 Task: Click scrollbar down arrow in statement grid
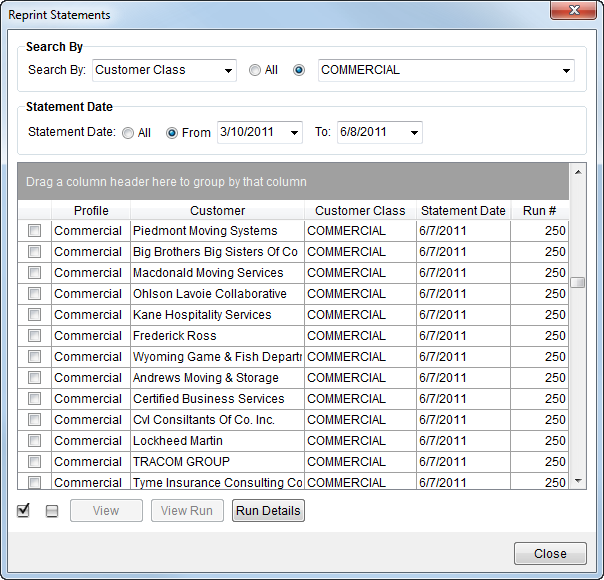pos(577,481)
